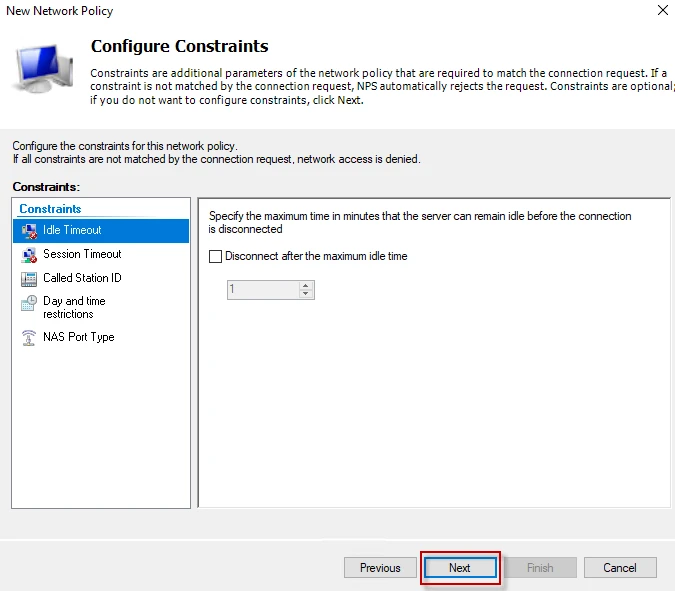Click the Day and time restrictions icon
675x591 pixels.
click(28, 302)
